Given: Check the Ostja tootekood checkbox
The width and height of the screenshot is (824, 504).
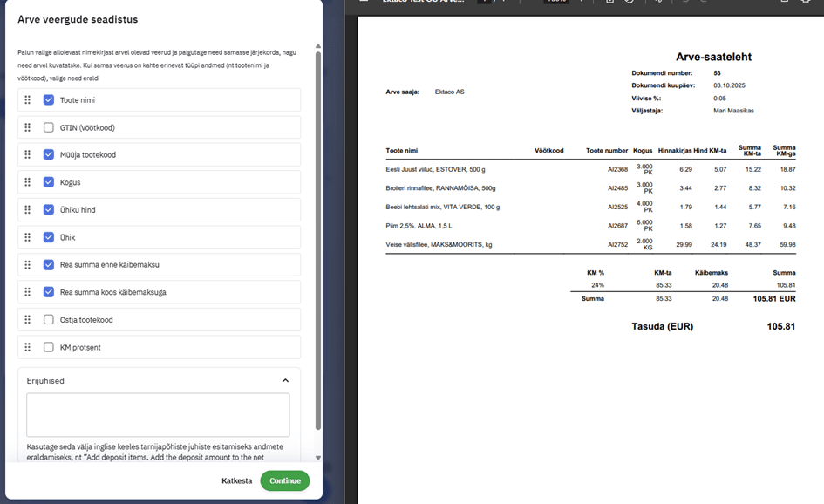Looking at the screenshot, I should coord(49,320).
